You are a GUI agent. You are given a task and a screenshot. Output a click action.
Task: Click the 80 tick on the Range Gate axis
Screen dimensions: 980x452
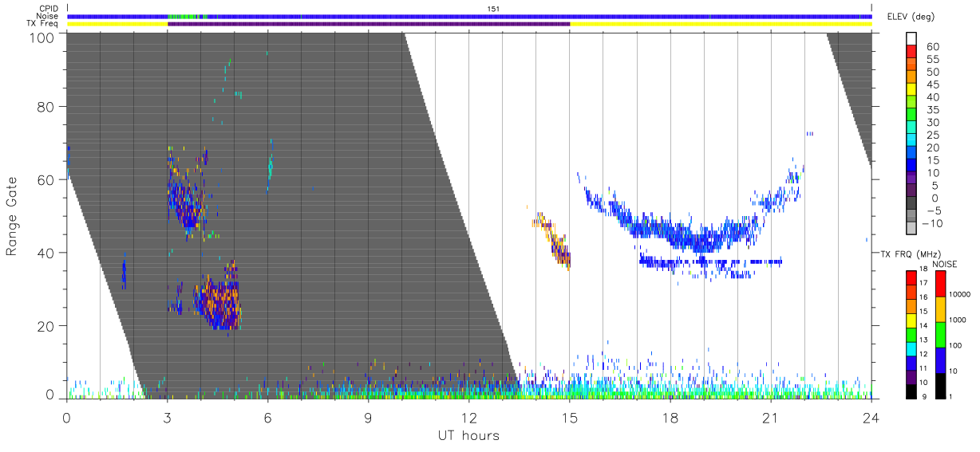coord(46,107)
